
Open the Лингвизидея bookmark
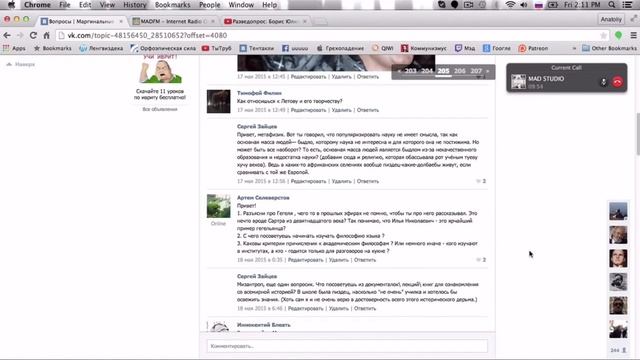click(101, 48)
